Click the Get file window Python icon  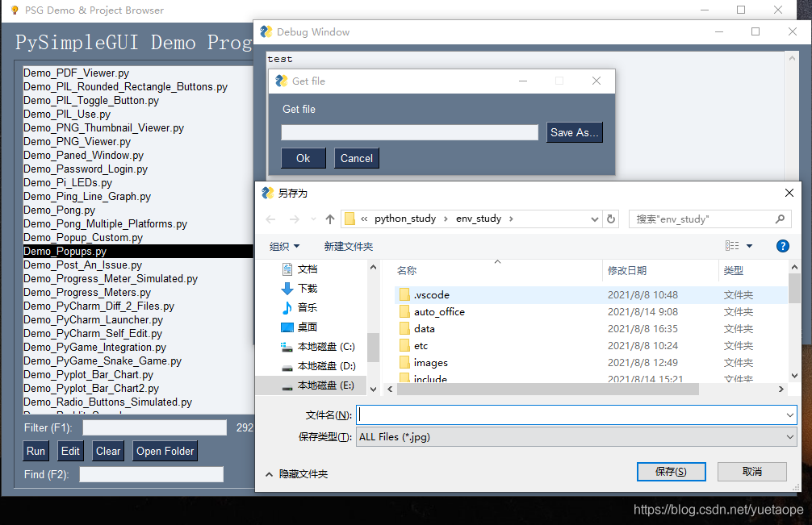[x=281, y=81]
